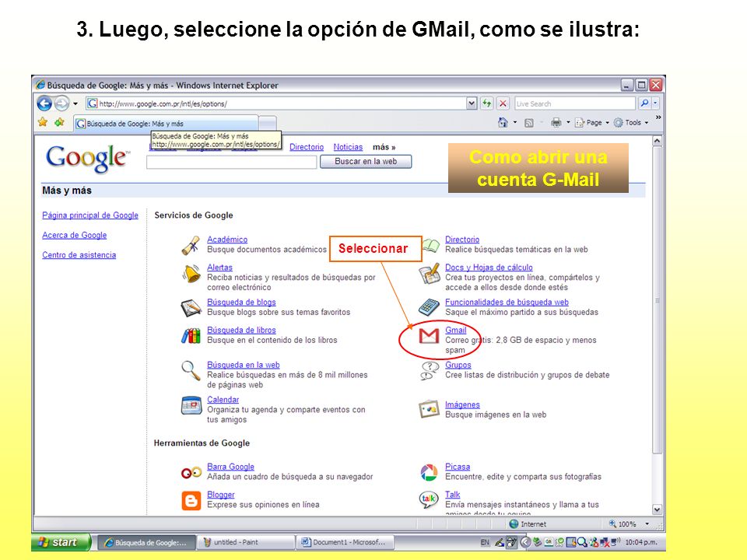Expand toolbar overflow chevron
Image resolution: width=747 pixels, height=560 pixels.
tap(658, 117)
